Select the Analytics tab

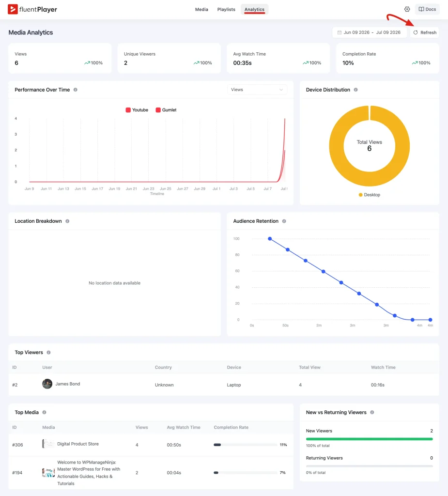pyautogui.click(x=254, y=10)
